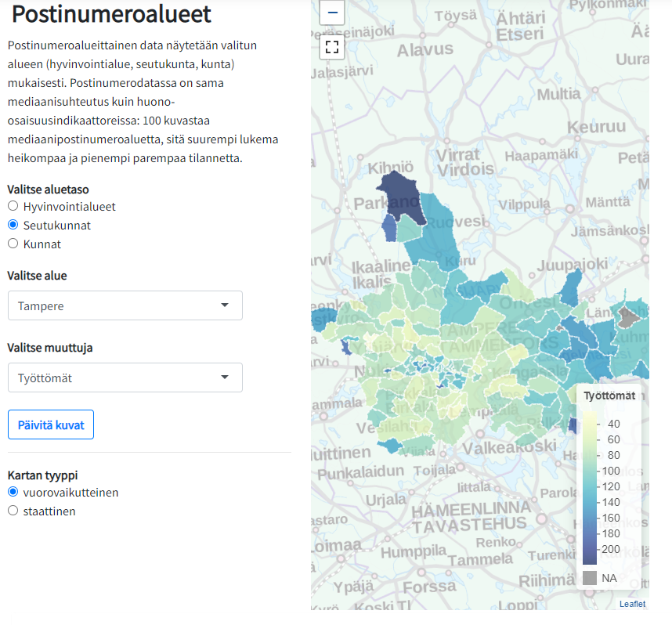This screenshot has width=672, height=625.
Task: Select vuorovaikutteinen map type
Action: pos(13,493)
